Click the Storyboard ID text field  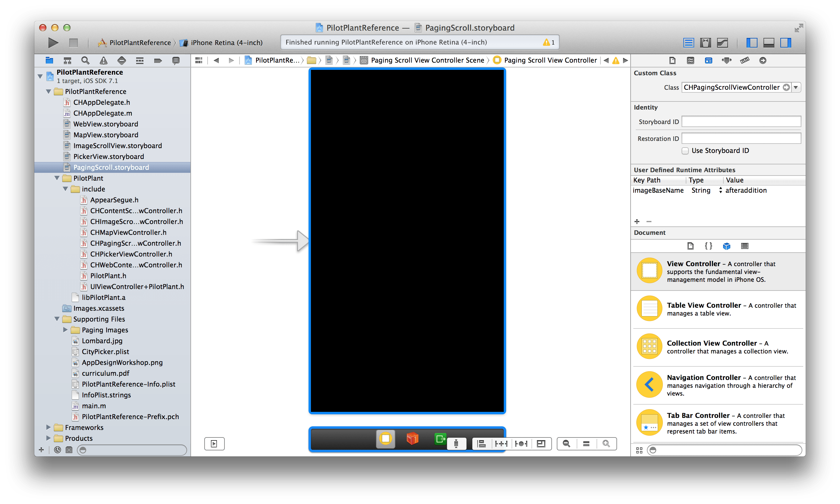pyautogui.click(x=741, y=122)
